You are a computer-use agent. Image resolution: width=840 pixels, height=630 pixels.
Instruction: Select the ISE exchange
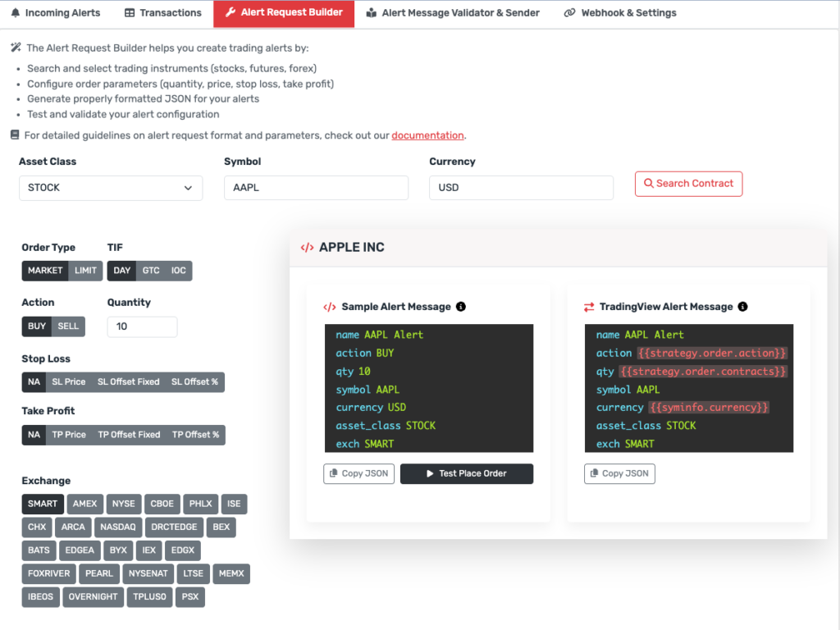(x=234, y=504)
